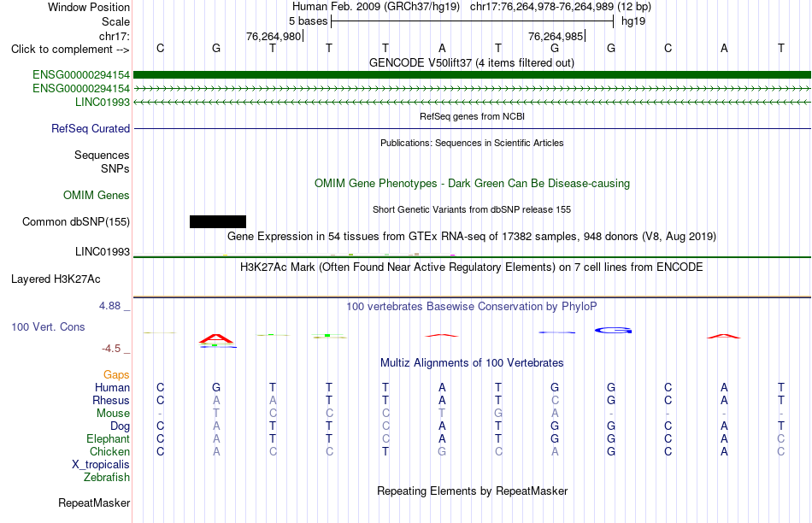Click the blue G in the PhyloP conservation track
This screenshot has height=523, width=812.
tap(613, 331)
